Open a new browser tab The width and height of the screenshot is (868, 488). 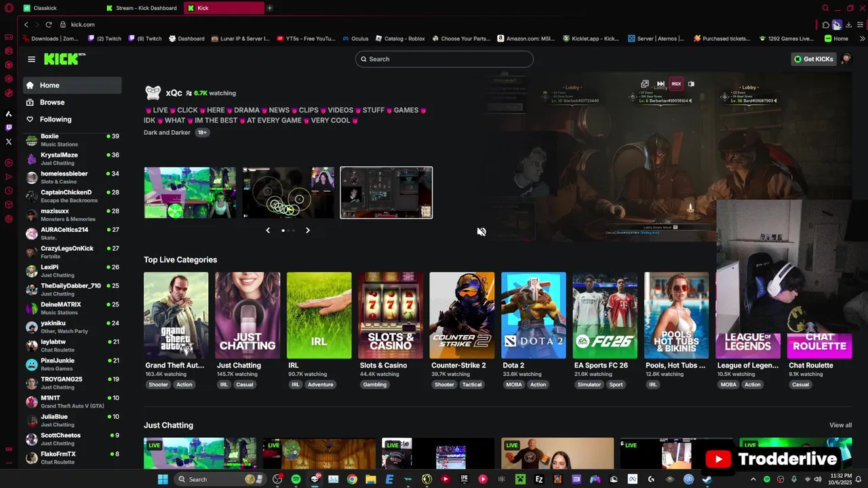(x=269, y=8)
